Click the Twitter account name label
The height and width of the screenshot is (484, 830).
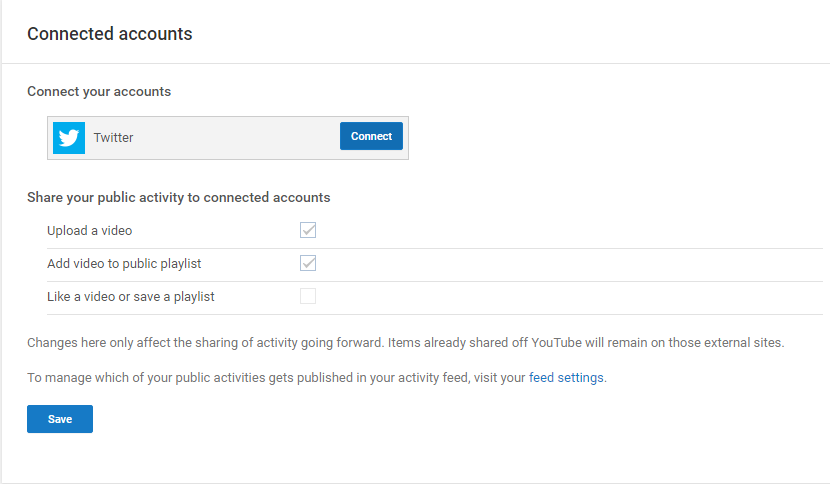click(113, 138)
